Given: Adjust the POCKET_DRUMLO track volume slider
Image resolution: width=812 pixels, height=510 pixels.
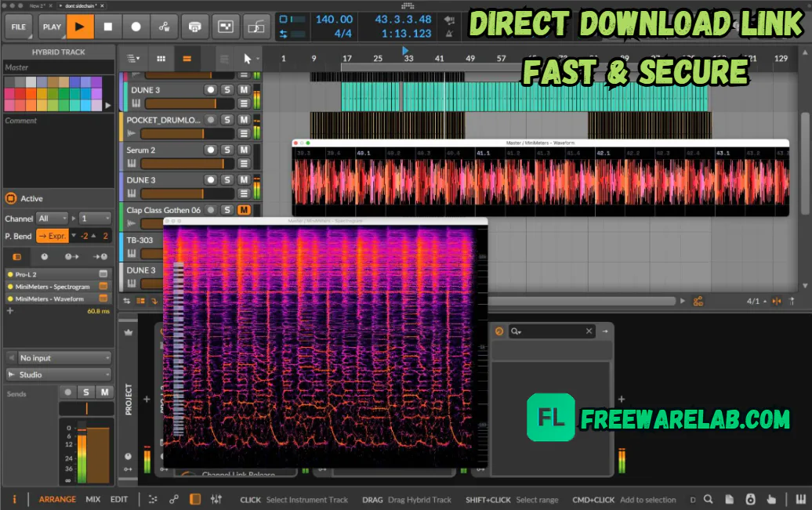Looking at the screenshot, I should point(187,134).
